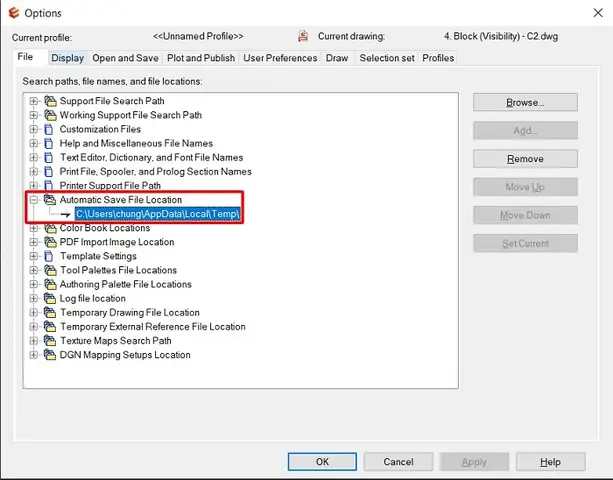
Task: Expand the Template Settings node
Action: tap(34, 256)
